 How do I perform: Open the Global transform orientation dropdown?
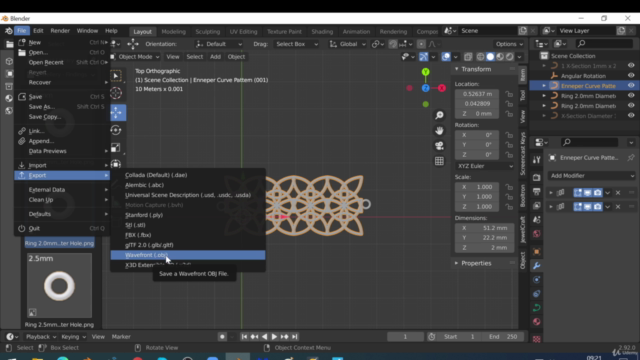click(348, 44)
